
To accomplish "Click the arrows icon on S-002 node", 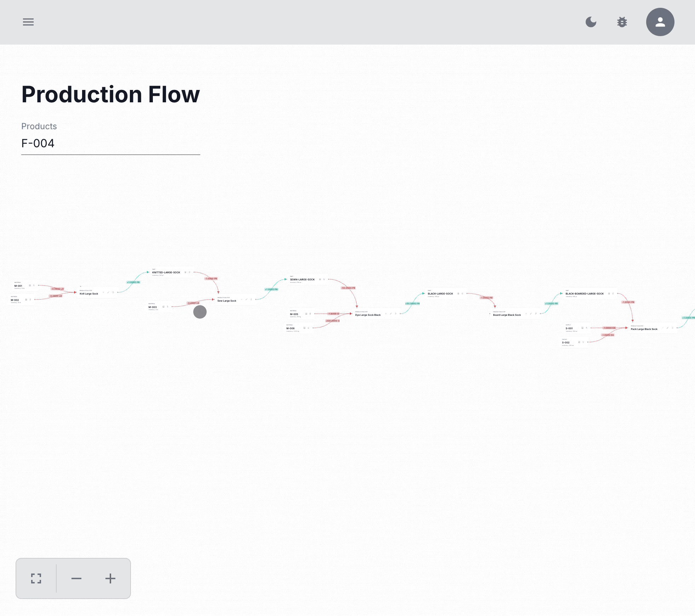I will click(583, 342).
